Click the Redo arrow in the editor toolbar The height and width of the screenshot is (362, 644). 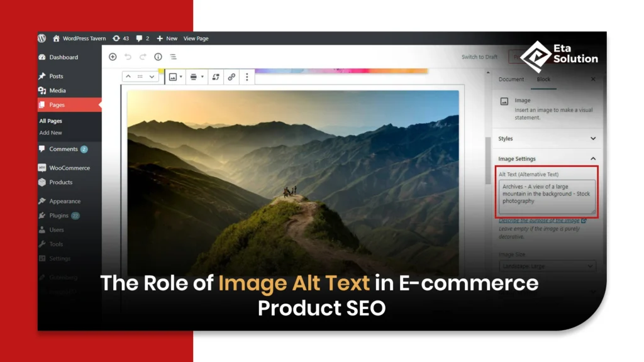(142, 57)
